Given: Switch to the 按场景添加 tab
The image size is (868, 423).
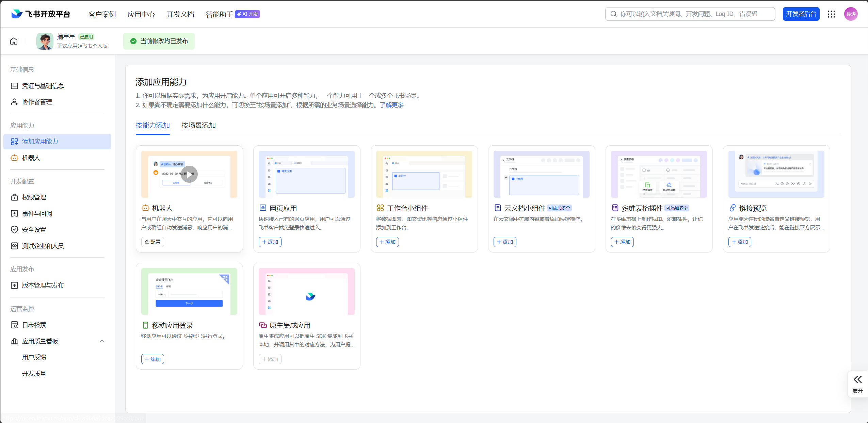Looking at the screenshot, I should pyautogui.click(x=198, y=125).
